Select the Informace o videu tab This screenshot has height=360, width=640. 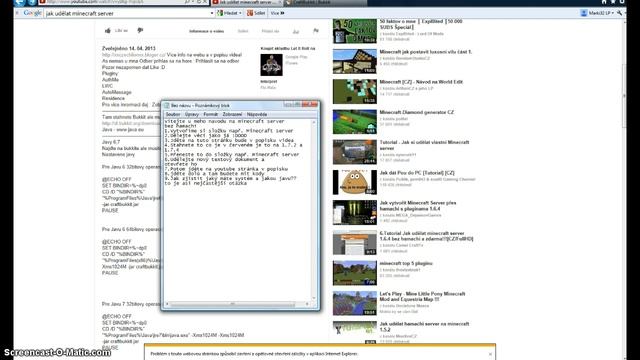pos(206,31)
